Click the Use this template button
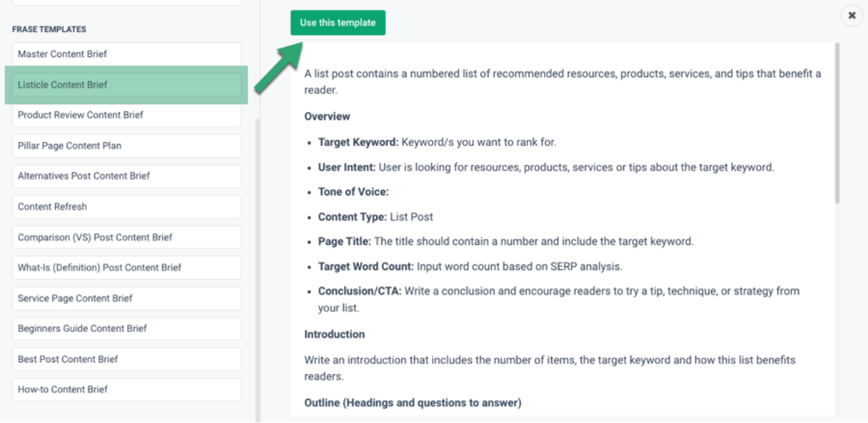The image size is (868, 423). [x=337, y=22]
